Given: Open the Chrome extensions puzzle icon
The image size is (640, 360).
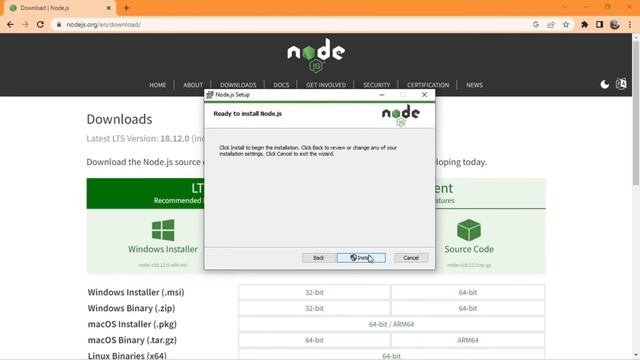Looking at the screenshot, I should pos(584,24).
